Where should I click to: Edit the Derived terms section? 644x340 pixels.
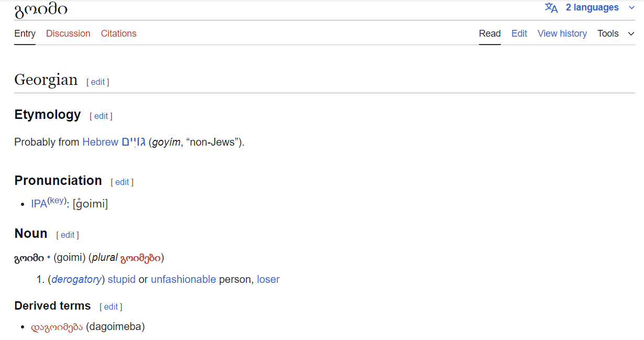click(111, 307)
